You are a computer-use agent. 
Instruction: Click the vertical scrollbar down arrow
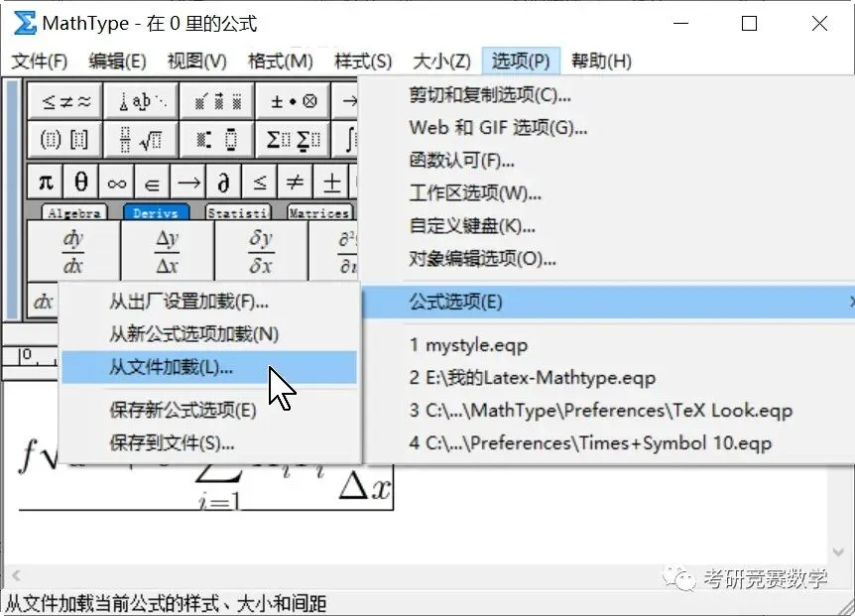tap(839, 553)
